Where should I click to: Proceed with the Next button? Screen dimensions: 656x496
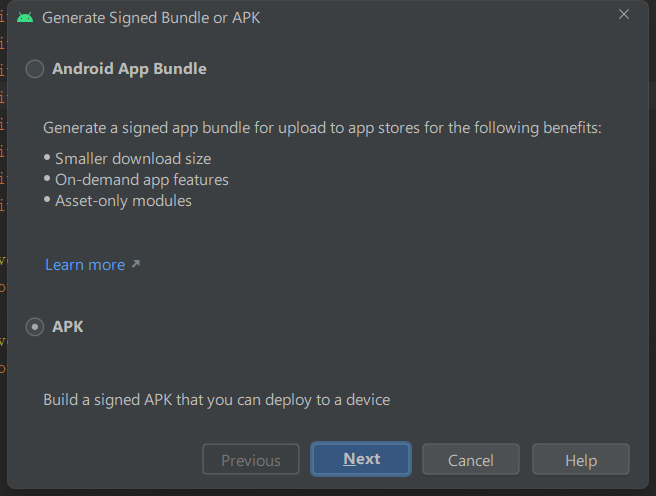click(361, 459)
